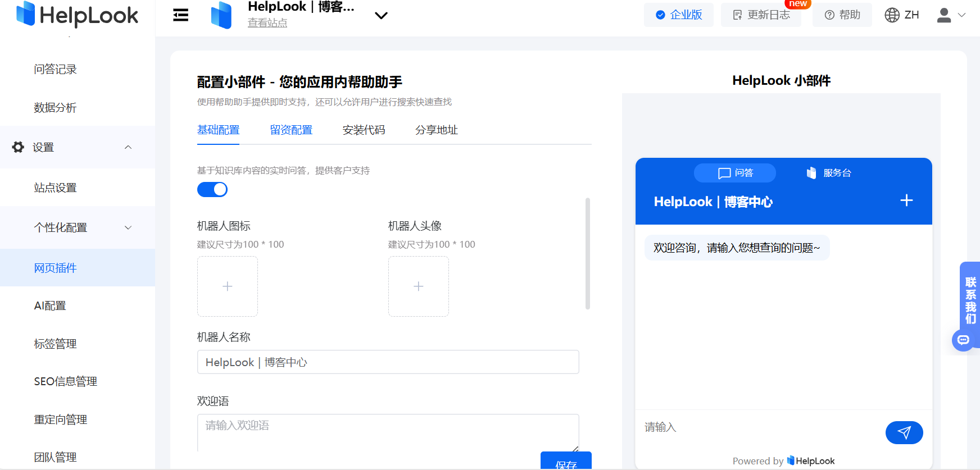Open the site switcher dropdown arrow
The width and height of the screenshot is (980, 470).
pos(382,16)
